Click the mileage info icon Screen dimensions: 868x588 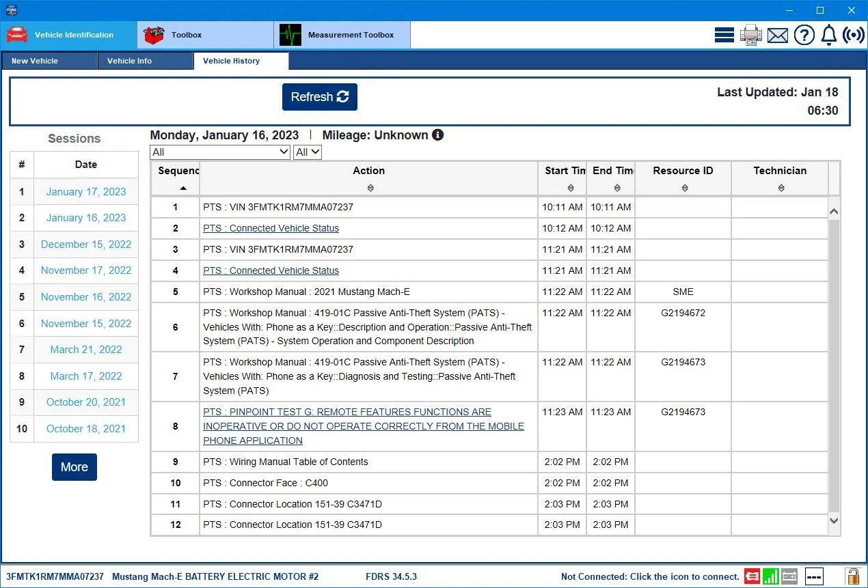(438, 135)
